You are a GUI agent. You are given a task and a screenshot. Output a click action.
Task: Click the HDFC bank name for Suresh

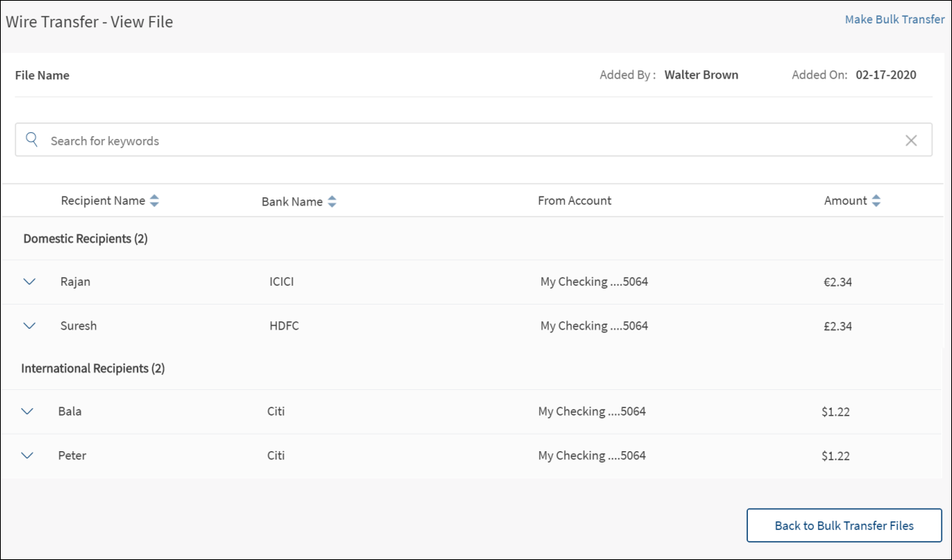284,326
